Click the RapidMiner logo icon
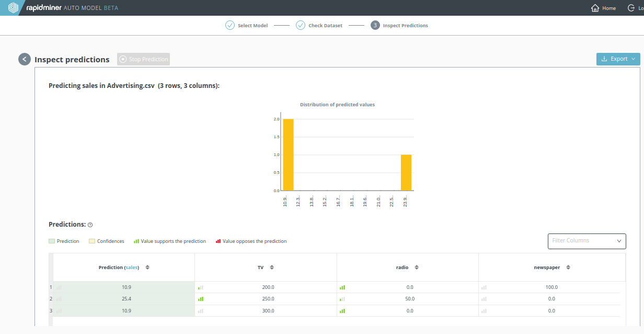This screenshot has width=644, height=334. coord(13,8)
